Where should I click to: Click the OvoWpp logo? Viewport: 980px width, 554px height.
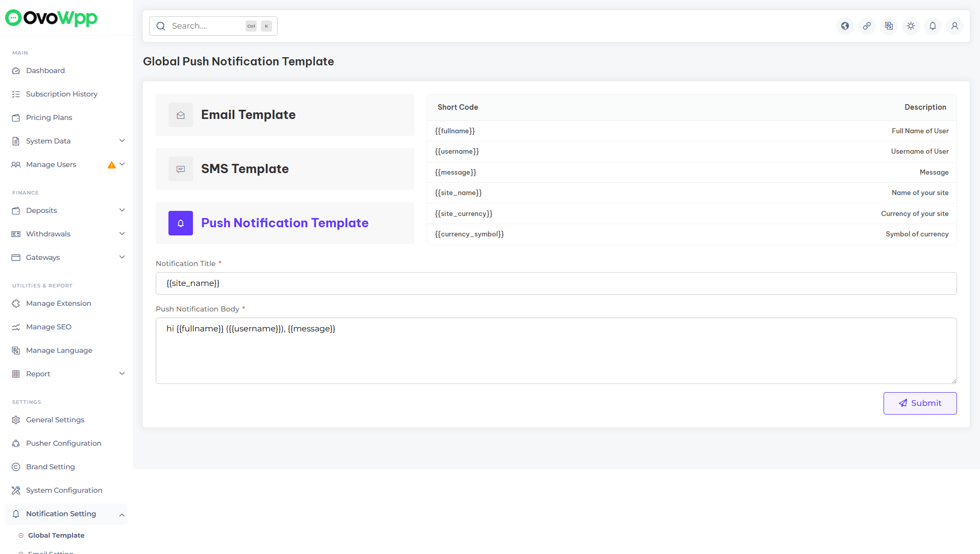click(x=51, y=18)
